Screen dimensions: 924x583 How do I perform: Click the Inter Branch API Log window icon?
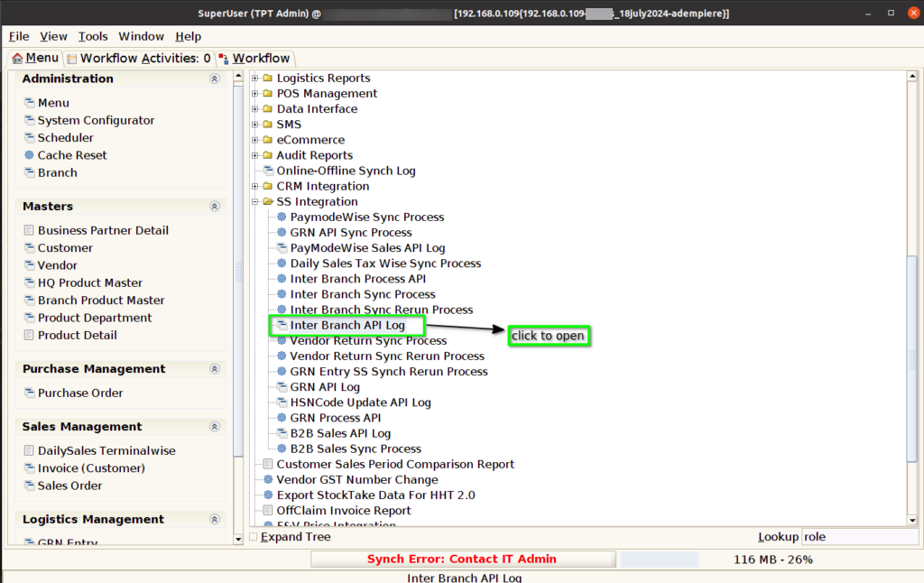(282, 325)
